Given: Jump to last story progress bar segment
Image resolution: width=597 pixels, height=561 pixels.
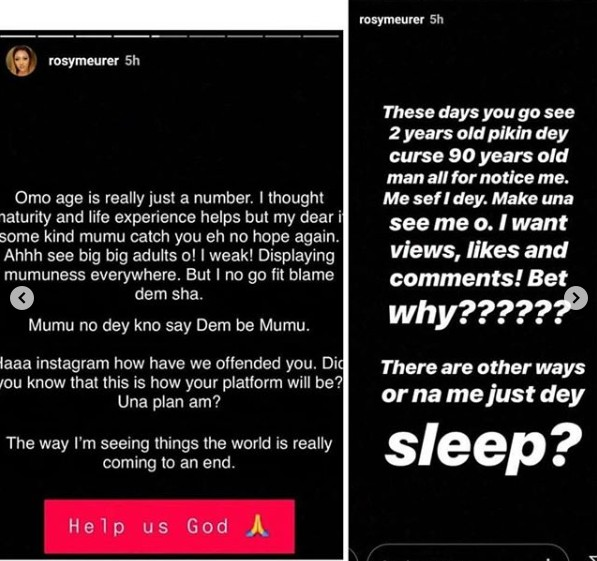Looking at the screenshot, I should tap(321, 37).
